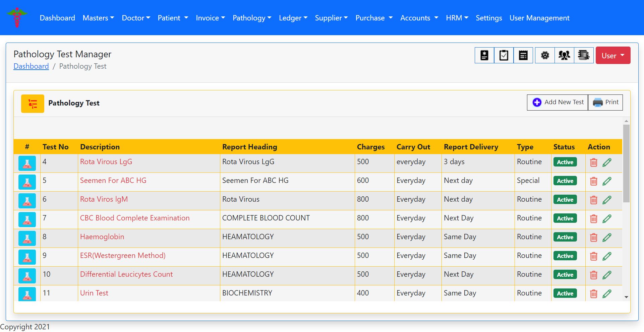644x332 pixels.
Task: Toggle Active status for Differential Leucicytes Count
Action: tap(565, 275)
